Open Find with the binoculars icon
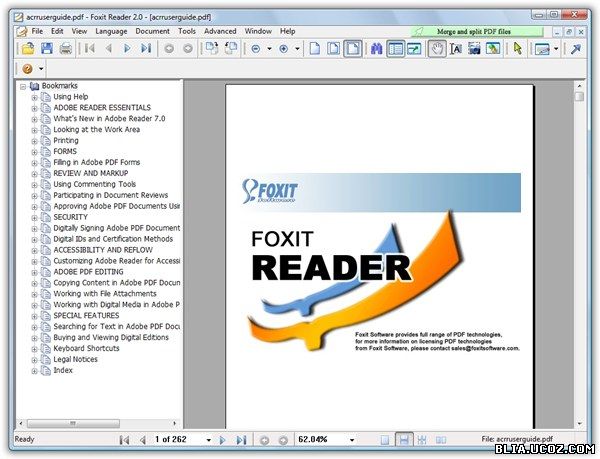Image resolution: width=600 pixels, height=459 pixels. (377, 49)
